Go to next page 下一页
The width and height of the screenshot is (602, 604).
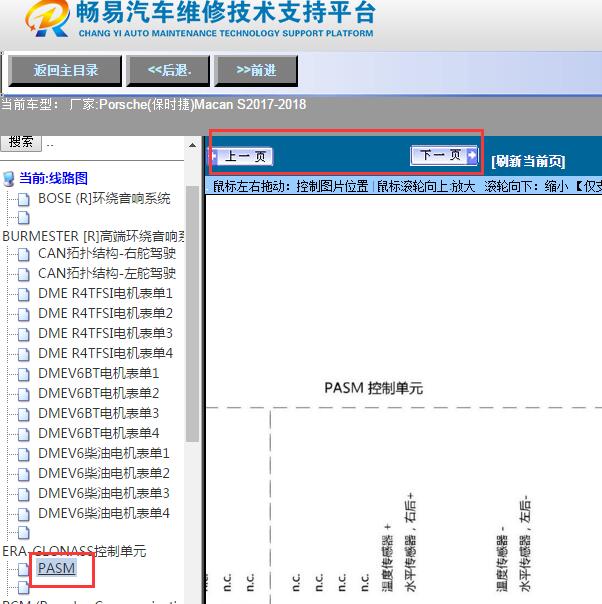pyautogui.click(x=444, y=155)
